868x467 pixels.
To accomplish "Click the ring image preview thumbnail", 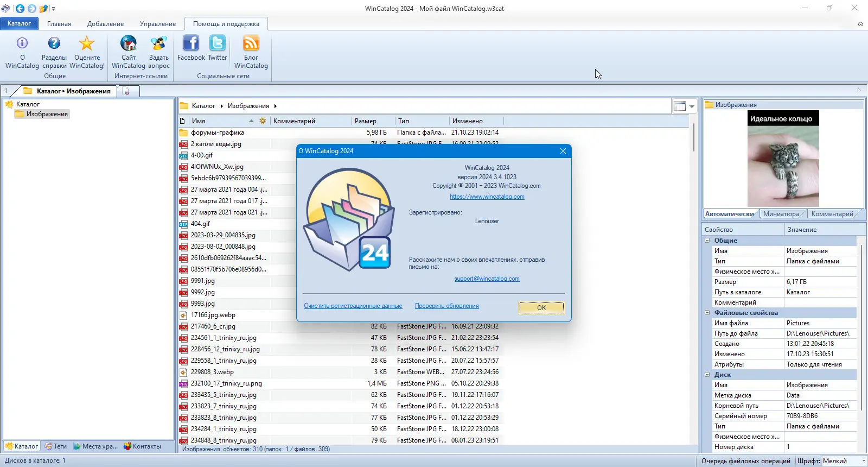I will (x=783, y=159).
